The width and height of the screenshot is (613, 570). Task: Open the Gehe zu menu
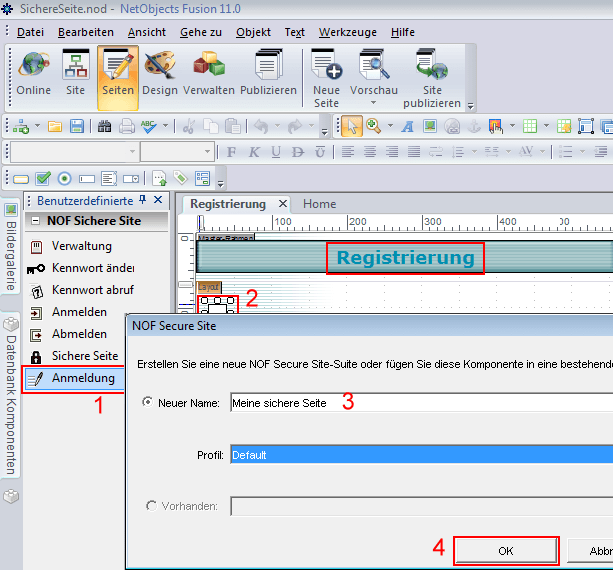(x=201, y=32)
